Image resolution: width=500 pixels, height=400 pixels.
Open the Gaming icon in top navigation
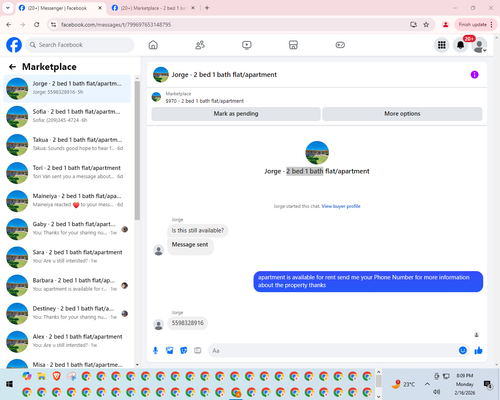[340, 45]
